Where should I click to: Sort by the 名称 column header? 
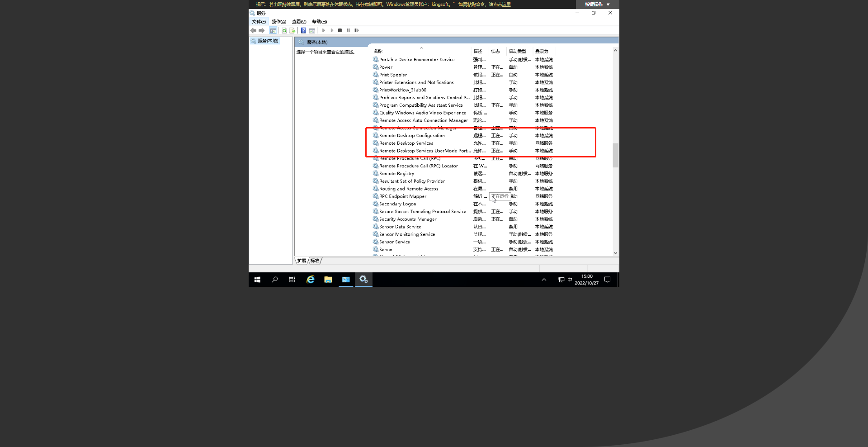click(421, 51)
